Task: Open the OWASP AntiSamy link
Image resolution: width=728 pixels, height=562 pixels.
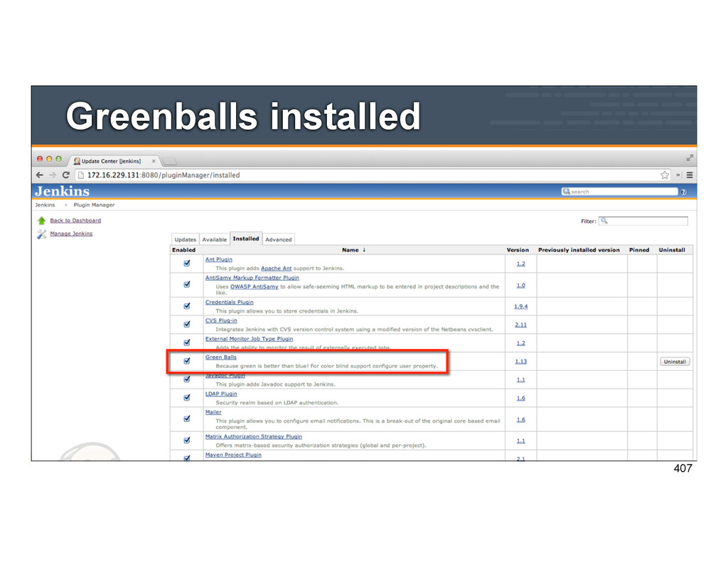Action: (x=255, y=287)
